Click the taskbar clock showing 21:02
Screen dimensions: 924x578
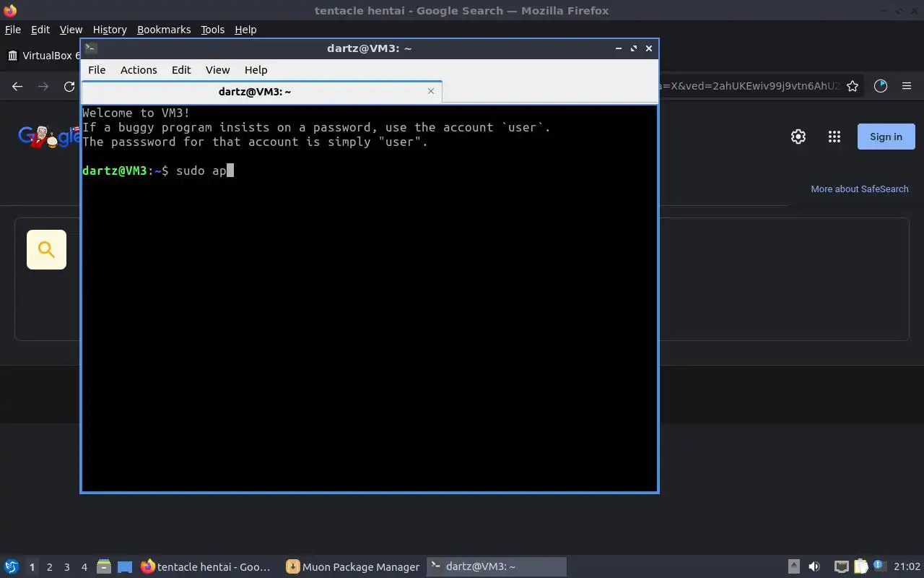point(907,567)
